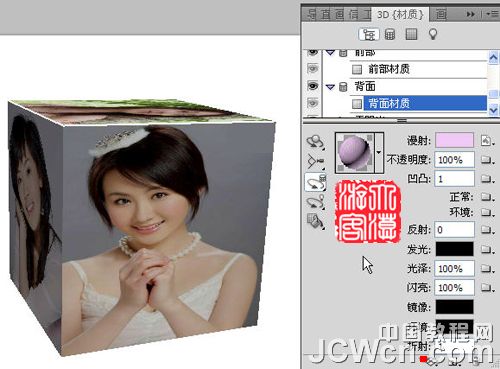Open reflection (反射) texture folder icon

tap(487, 230)
